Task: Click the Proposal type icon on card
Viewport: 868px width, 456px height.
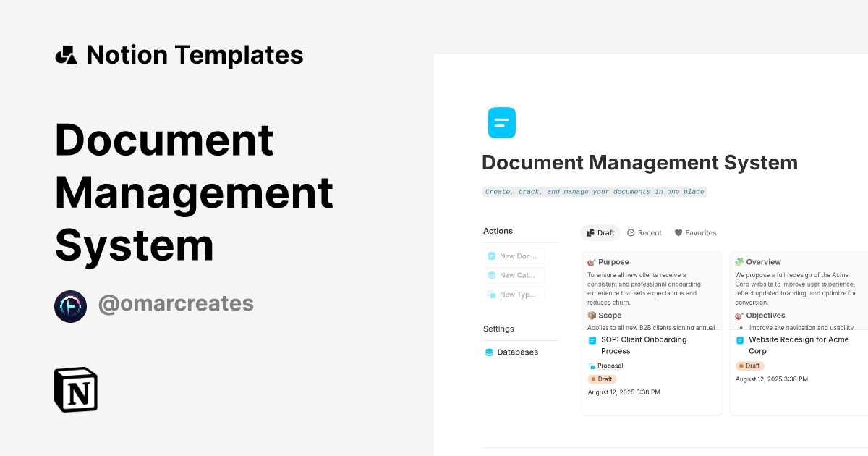Action: pos(592,366)
